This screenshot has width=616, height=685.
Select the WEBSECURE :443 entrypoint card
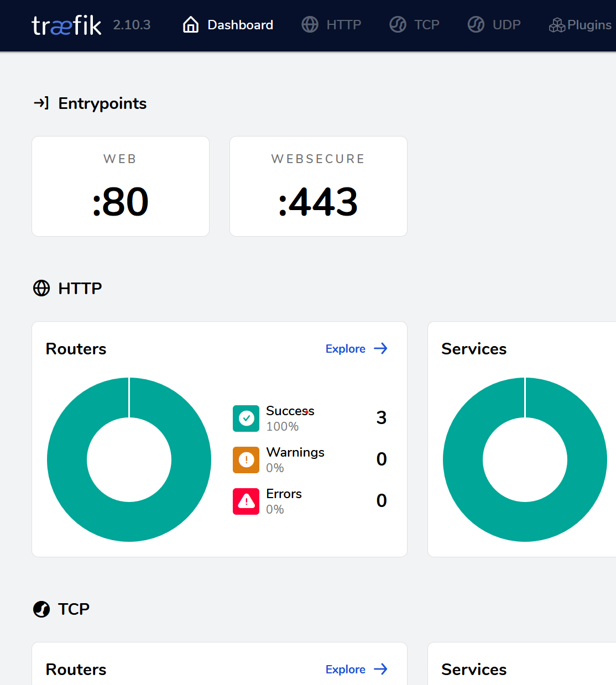click(319, 186)
